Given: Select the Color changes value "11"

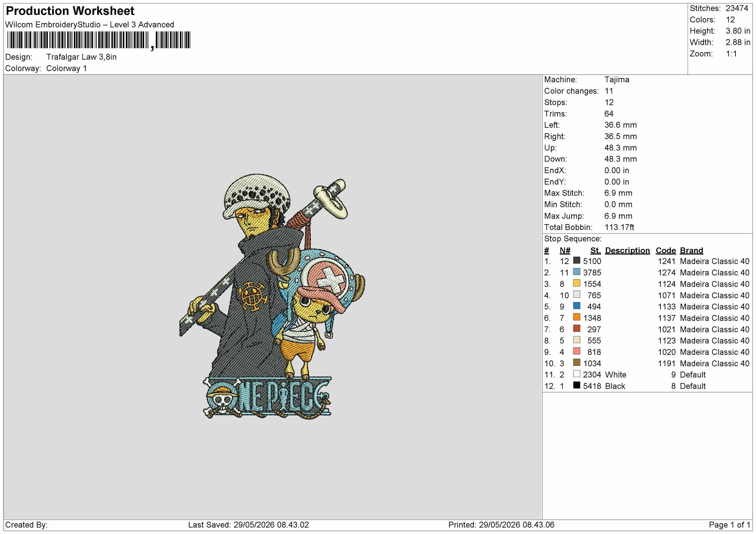Looking at the screenshot, I should click(x=609, y=91).
